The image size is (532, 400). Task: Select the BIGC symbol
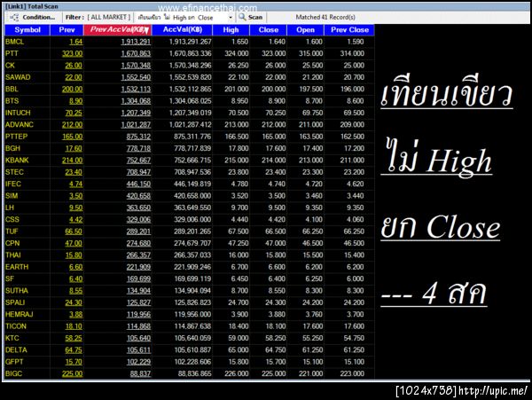(x=13, y=374)
